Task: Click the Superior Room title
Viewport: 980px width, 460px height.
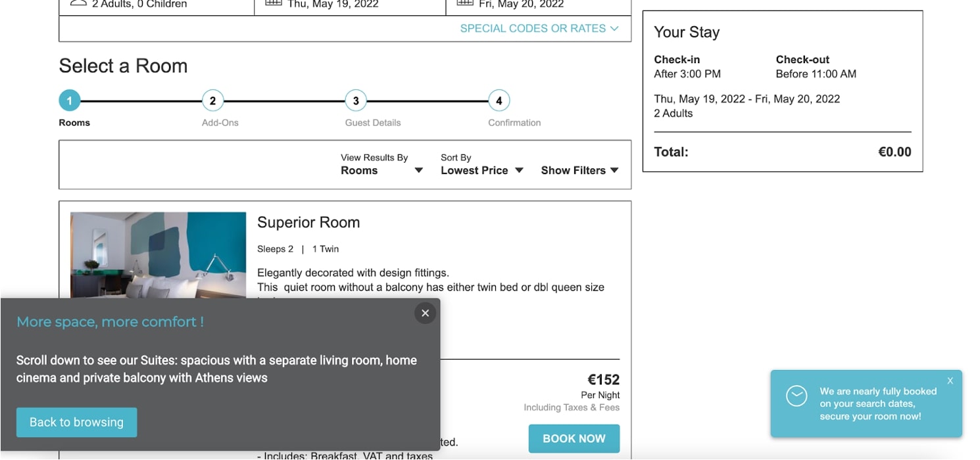Action: (x=308, y=222)
